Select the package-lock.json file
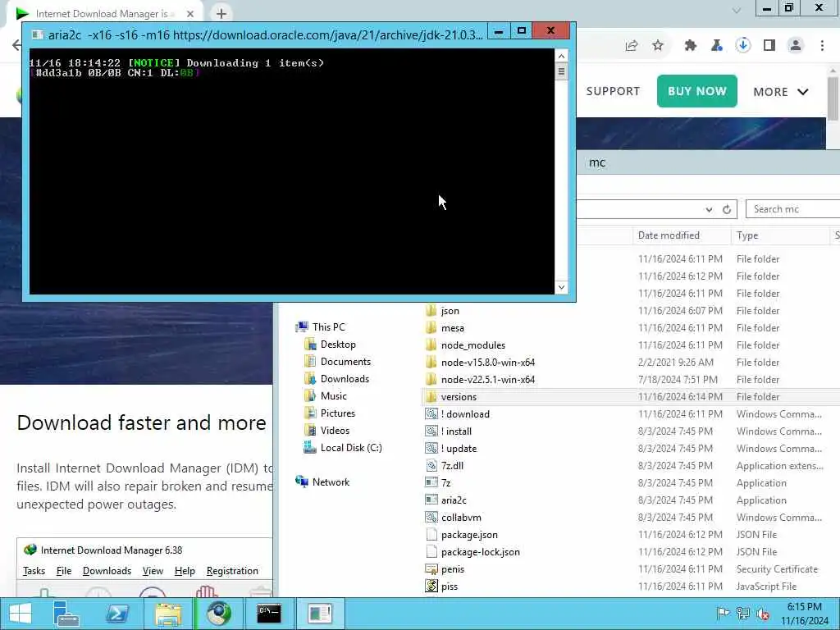The width and height of the screenshot is (840, 630). click(x=480, y=552)
